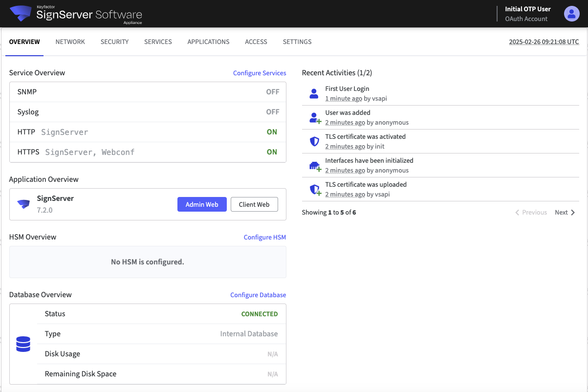Switch to the Network tab
The width and height of the screenshot is (588, 392).
click(x=70, y=42)
